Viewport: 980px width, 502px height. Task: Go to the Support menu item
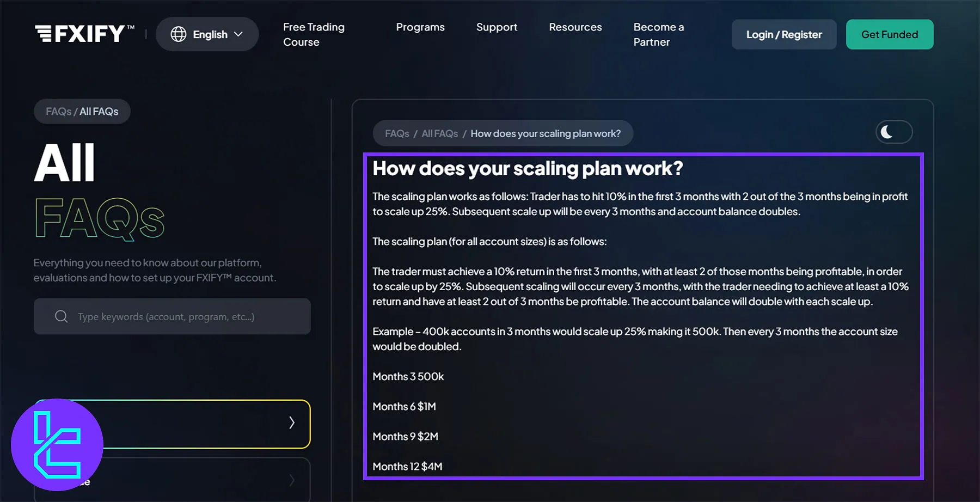click(497, 27)
